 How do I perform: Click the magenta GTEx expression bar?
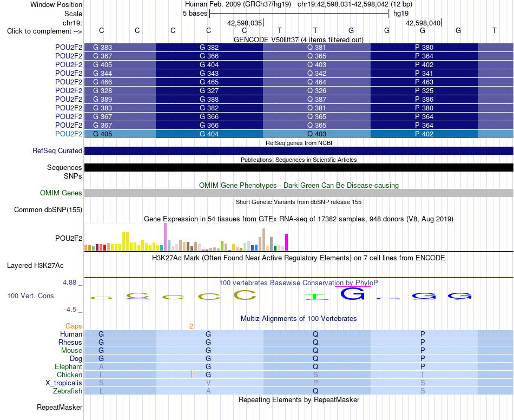[x=287, y=242]
